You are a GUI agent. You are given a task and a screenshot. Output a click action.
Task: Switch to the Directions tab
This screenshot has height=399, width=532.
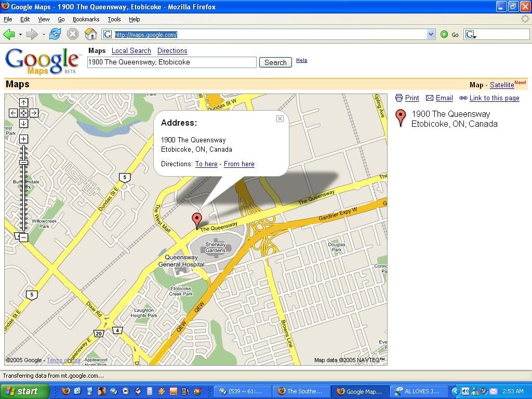(172, 50)
